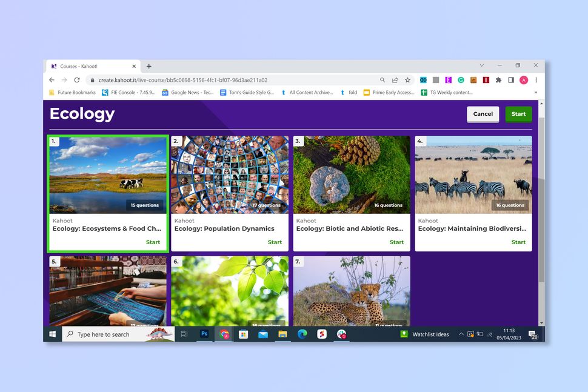Viewport: 588px width, 392px height.
Task: Launch Photoshop from the taskbar
Action: coord(205,334)
